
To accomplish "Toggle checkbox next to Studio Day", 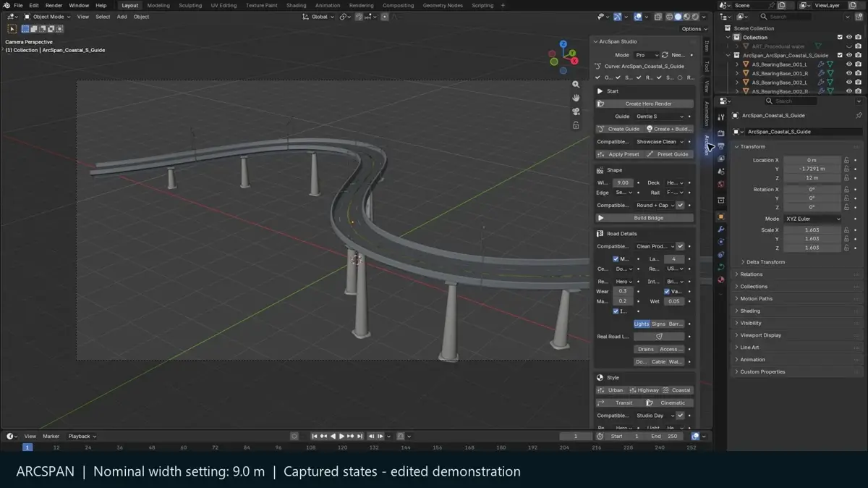I will pyautogui.click(x=681, y=416).
